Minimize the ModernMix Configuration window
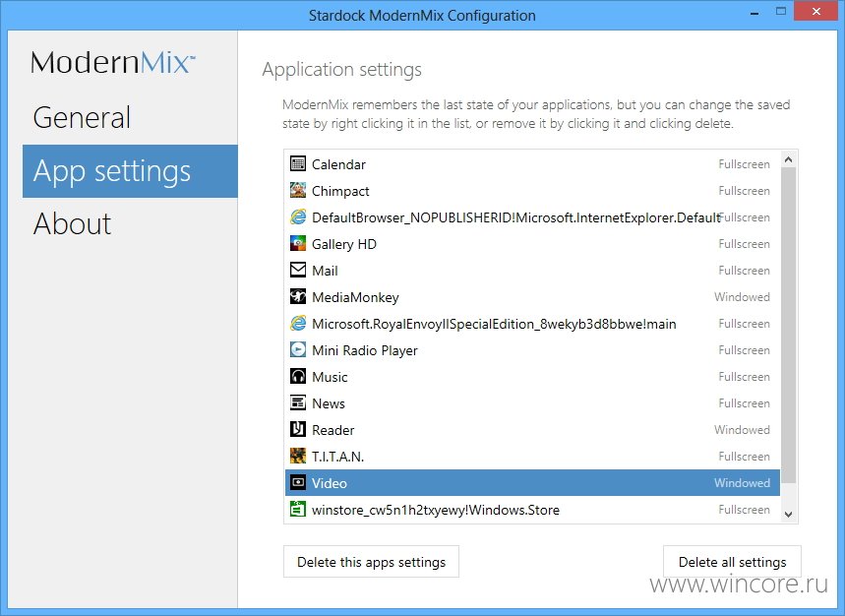Screen dimensions: 845x616 (x=754, y=12)
